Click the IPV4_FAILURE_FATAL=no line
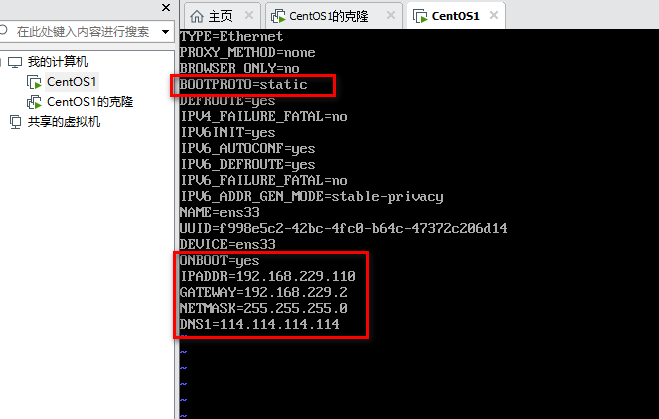The image size is (659, 419). [264, 116]
